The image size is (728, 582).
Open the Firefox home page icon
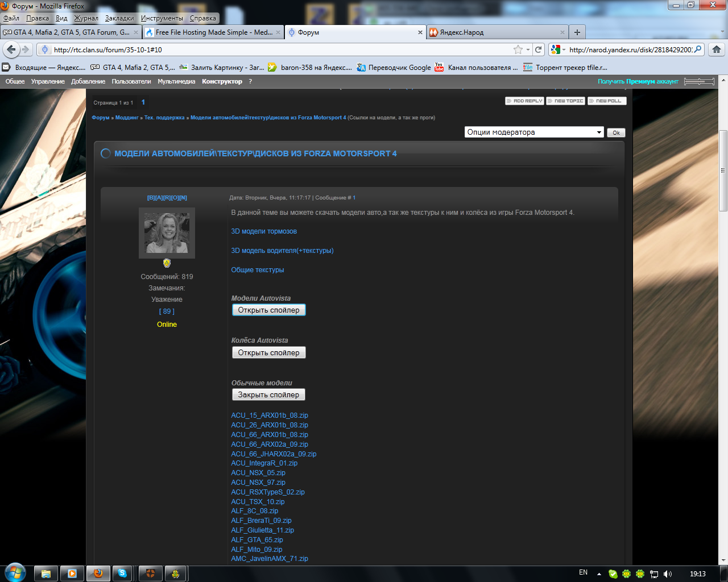point(717,49)
